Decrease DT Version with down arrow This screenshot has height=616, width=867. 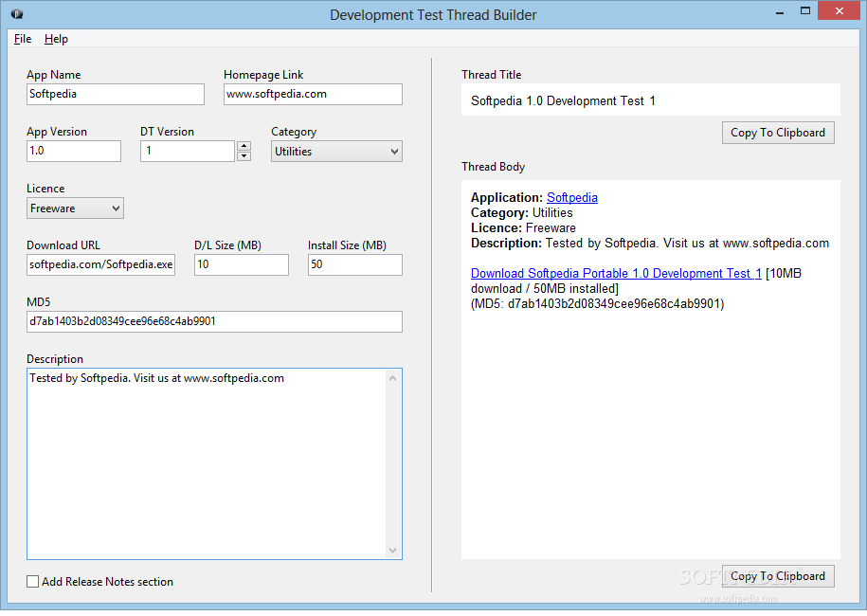pyautogui.click(x=244, y=156)
